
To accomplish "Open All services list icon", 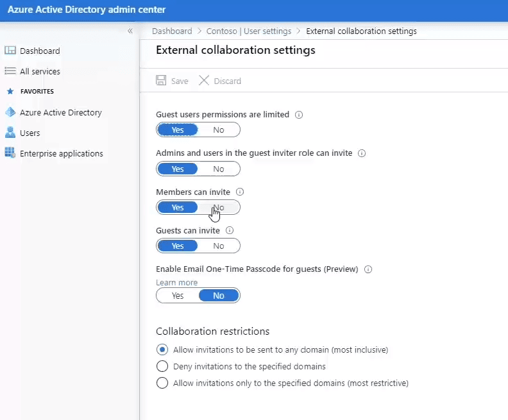I will tap(10, 71).
